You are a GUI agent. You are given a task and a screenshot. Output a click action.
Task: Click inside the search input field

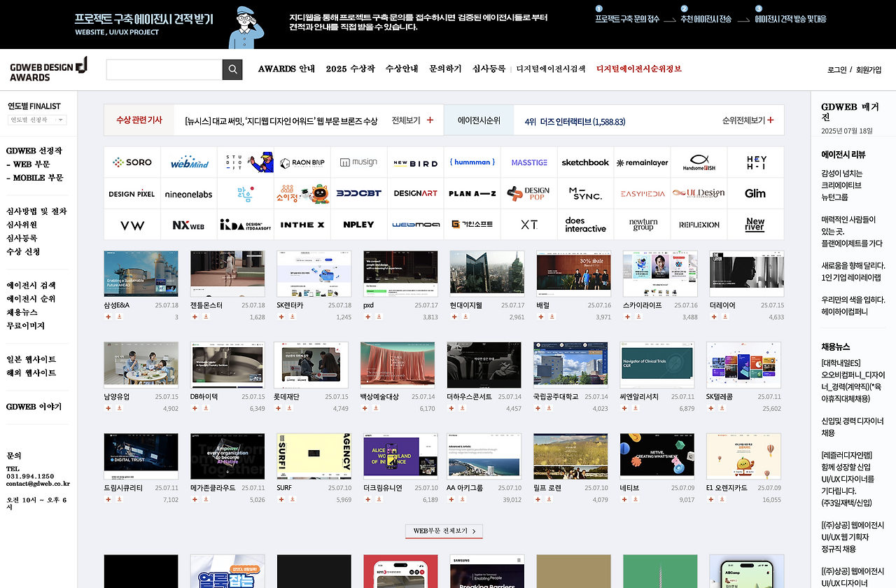[x=164, y=69]
